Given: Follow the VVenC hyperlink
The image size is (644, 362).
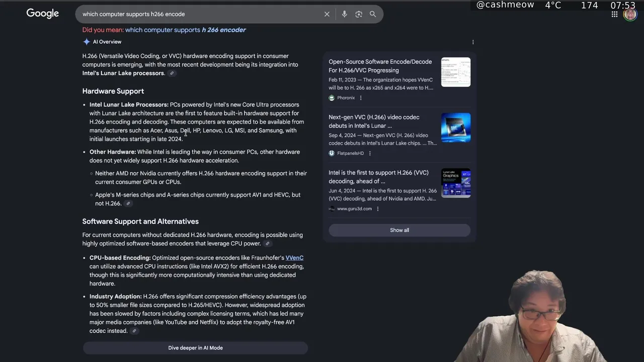Looking at the screenshot, I should coord(294,258).
